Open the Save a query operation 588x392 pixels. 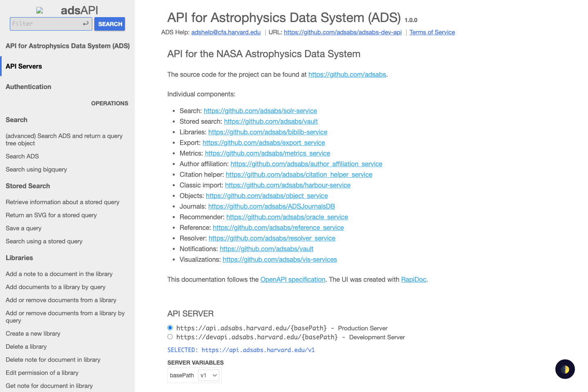[23, 228]
